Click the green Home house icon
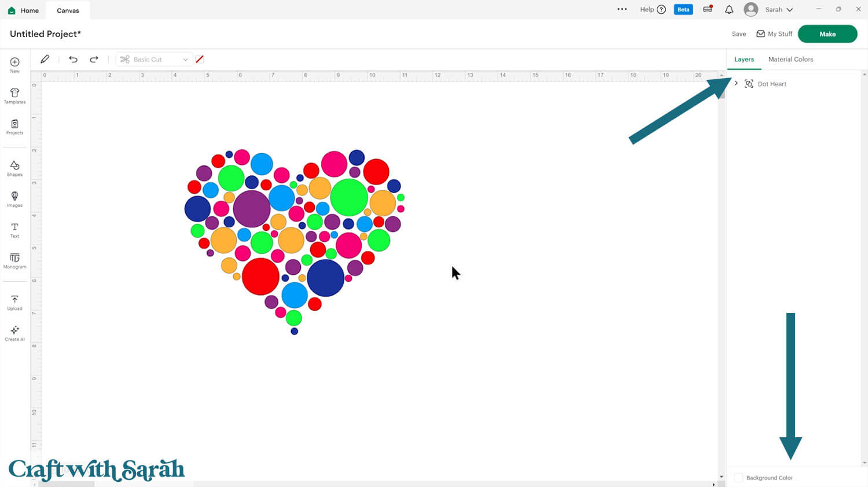 12,10
